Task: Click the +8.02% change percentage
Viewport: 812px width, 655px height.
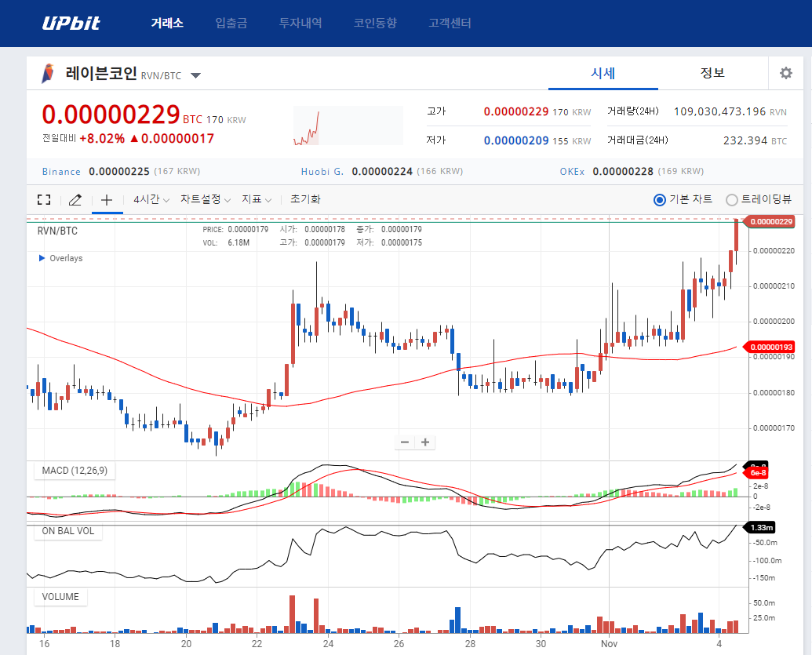Action: (102, 138)
